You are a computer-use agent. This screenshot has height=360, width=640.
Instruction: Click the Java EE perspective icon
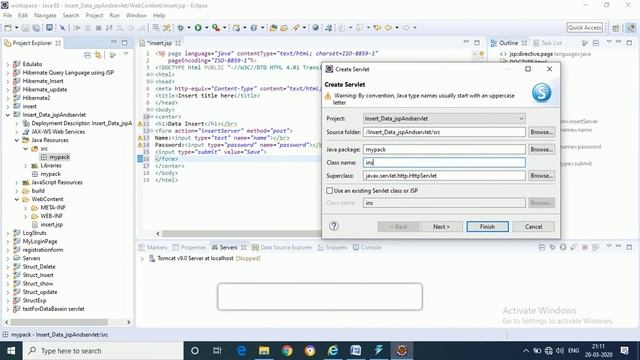click(x=631, y=28)
